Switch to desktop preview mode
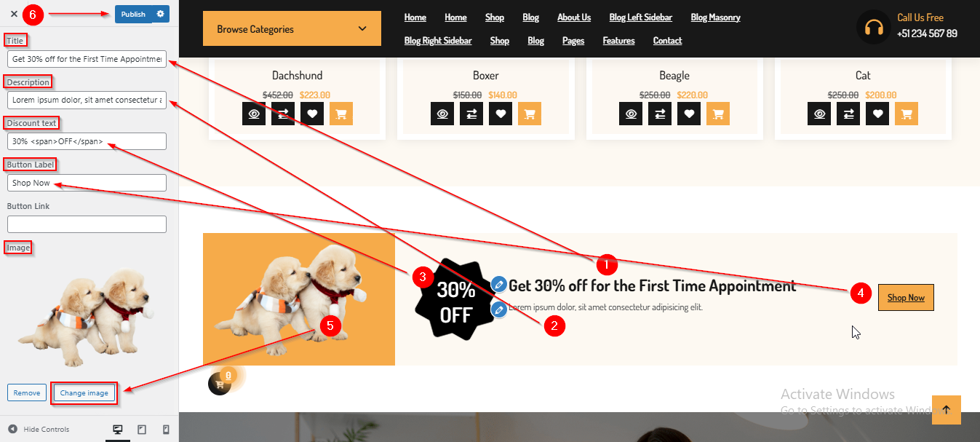The image size is (980, 442). [118, 430]
